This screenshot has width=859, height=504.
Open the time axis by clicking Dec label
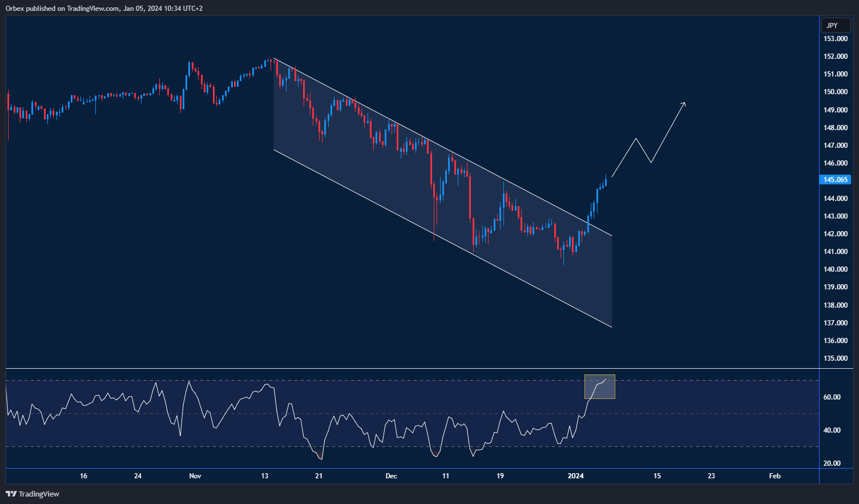click(x=391, y=475)
